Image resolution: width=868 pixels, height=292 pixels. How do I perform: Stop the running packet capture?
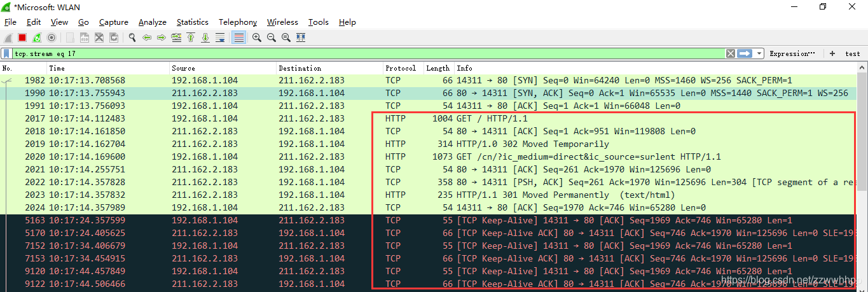click(x=22, y=38)
